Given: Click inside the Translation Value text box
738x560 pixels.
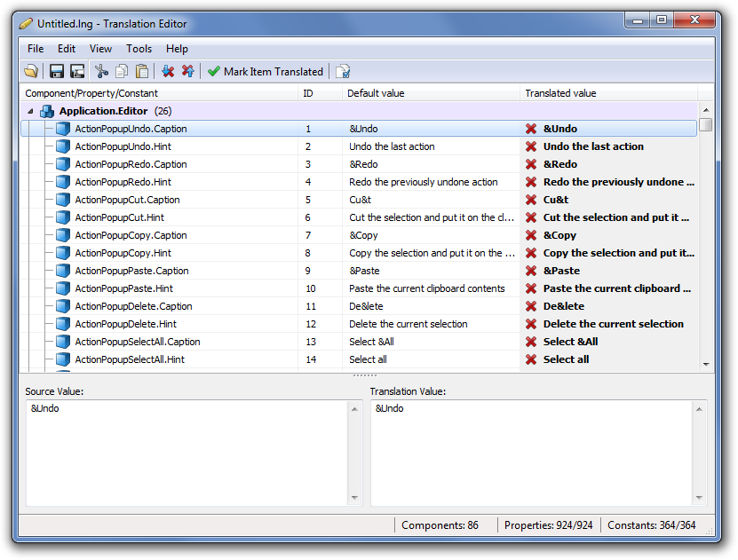Looking at the screenshot, I should point(533,453).
